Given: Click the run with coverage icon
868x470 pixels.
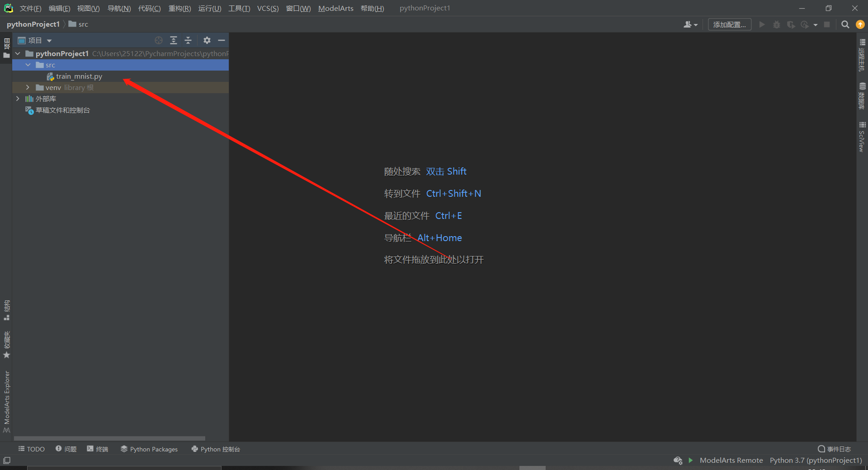Looking at the screenshot, I should tap(791, 24).
